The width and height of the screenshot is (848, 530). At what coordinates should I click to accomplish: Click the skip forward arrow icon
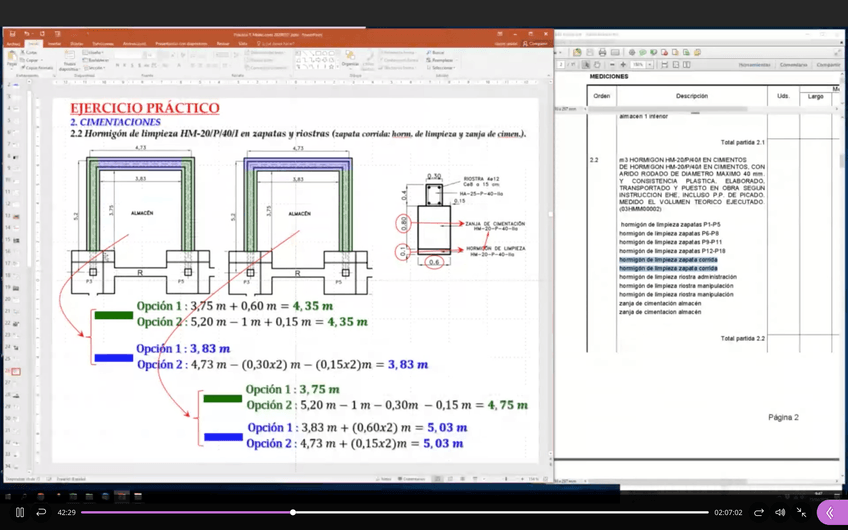point(758,512)
